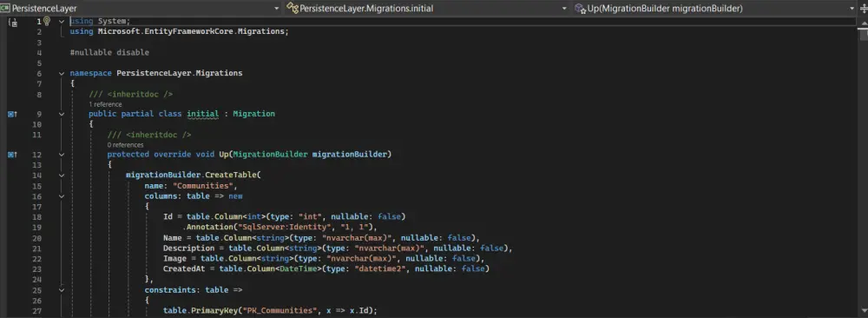
Task: Click the 'new' keyword on line 16
Action: (x=236, y=196)
